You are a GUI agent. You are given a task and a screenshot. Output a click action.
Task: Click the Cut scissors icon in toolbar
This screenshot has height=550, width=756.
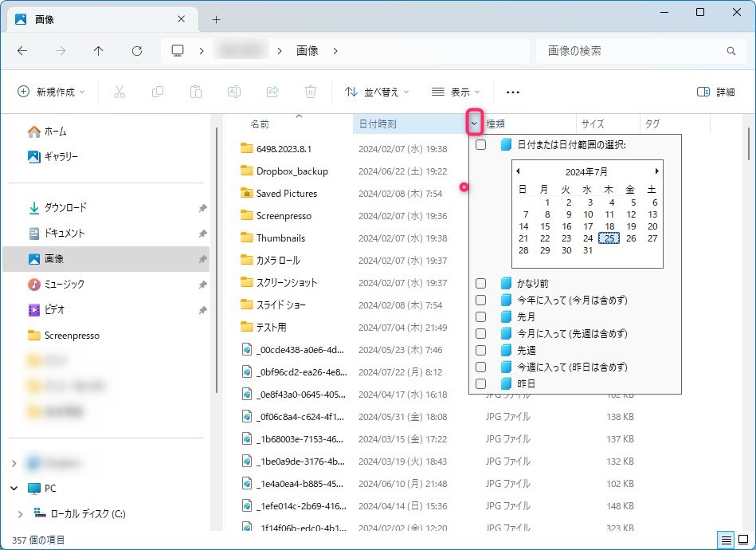tap(119, 92)
